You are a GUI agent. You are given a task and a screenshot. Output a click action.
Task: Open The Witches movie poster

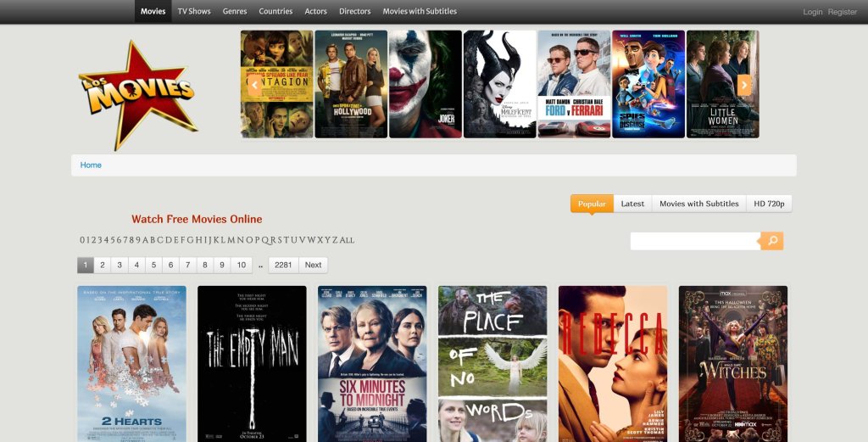coord(733,364)
